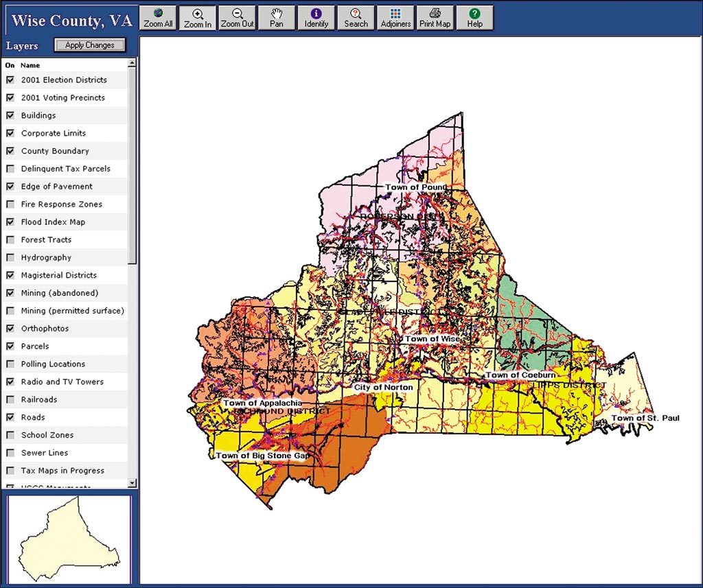
Task: Choose the Identify info tool
Action: pos(316,19)
